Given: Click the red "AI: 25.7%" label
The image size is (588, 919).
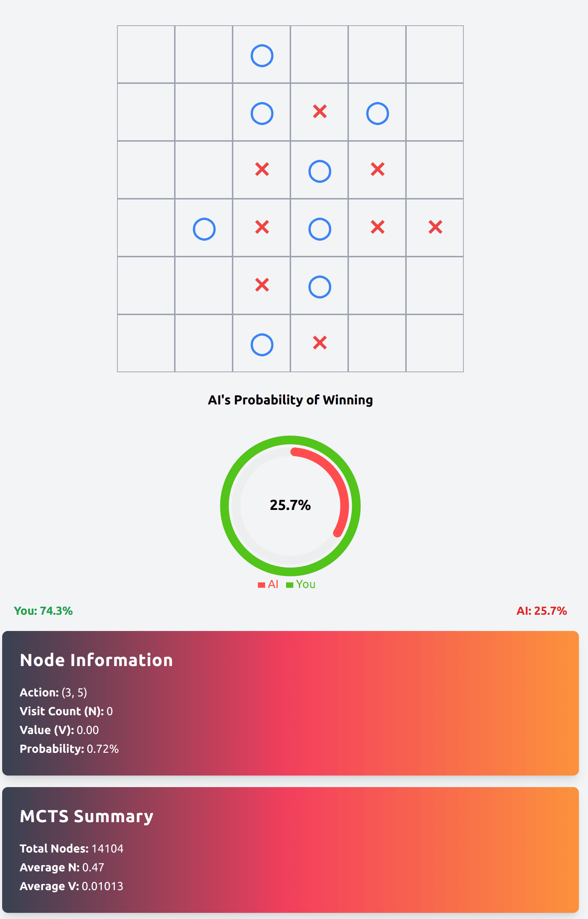Looking at the screenshot, I should [x=541, y=611].
